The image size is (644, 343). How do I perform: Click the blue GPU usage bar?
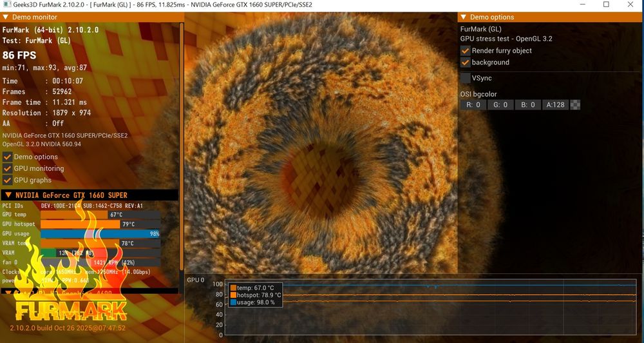pyautogui.click(x=100, y=233)
